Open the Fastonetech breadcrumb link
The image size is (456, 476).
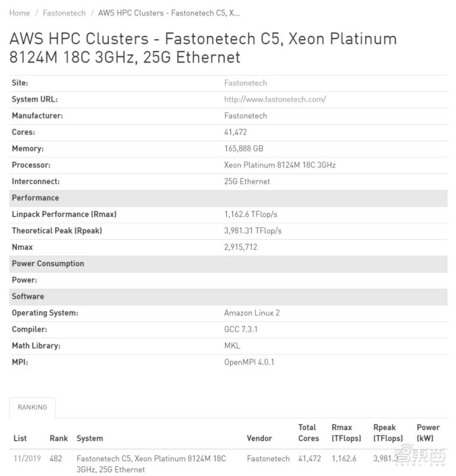64,13
